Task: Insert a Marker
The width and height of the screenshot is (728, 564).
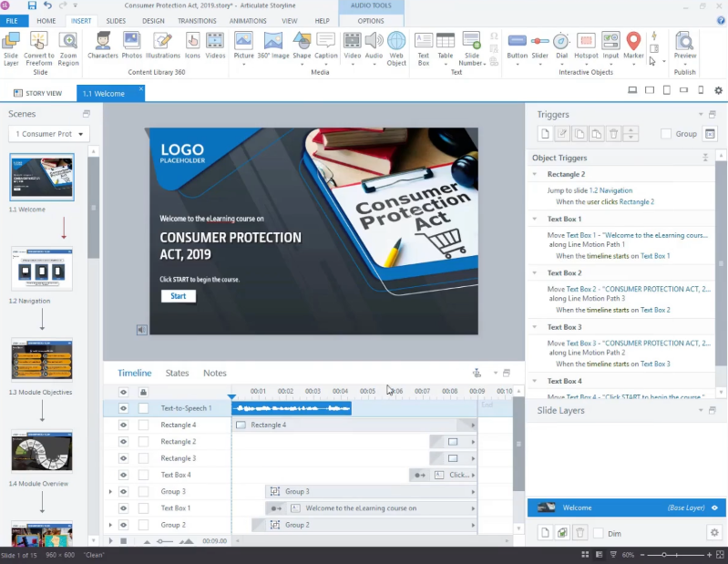Action: (x=633, y=48)
